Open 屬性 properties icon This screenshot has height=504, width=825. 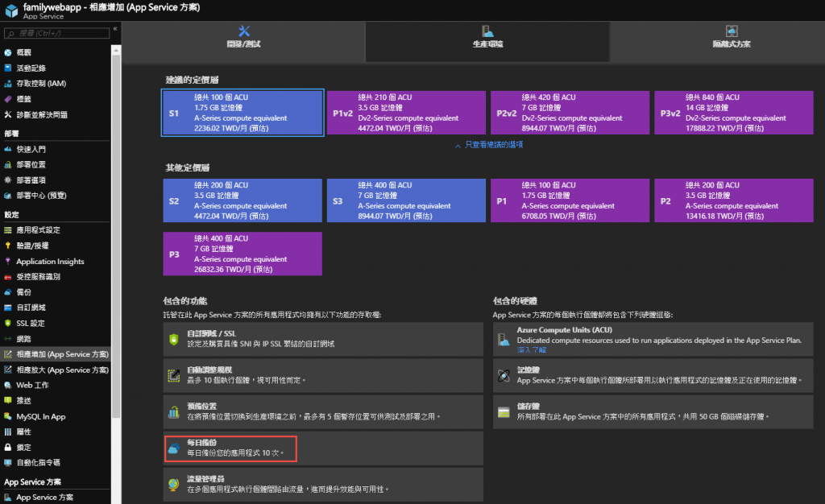pos(8,432)
